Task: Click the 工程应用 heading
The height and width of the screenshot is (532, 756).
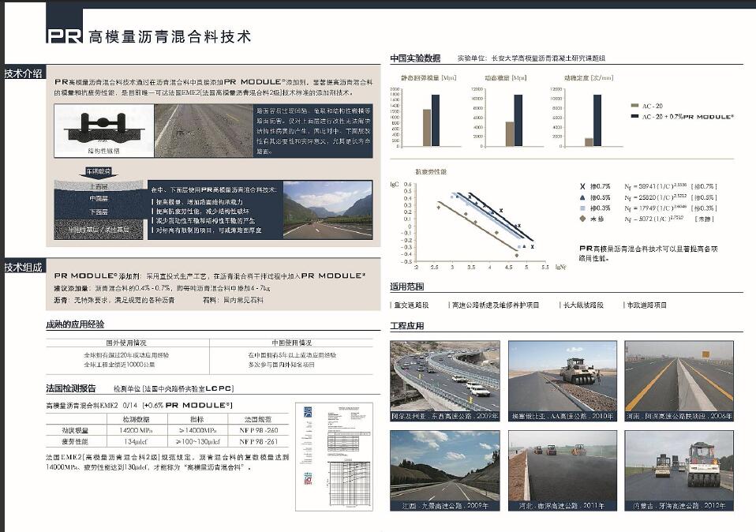Action: click(x=407, y=326)
